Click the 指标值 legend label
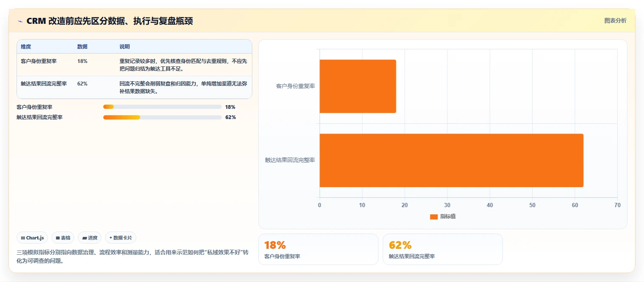 pyautogui.click(x=448, y=216)
